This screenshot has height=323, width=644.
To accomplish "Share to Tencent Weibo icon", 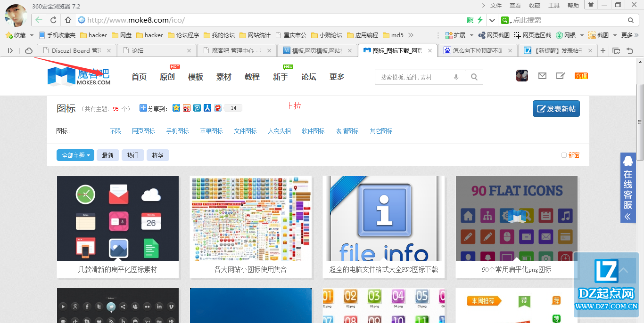I will coord(197,108).
